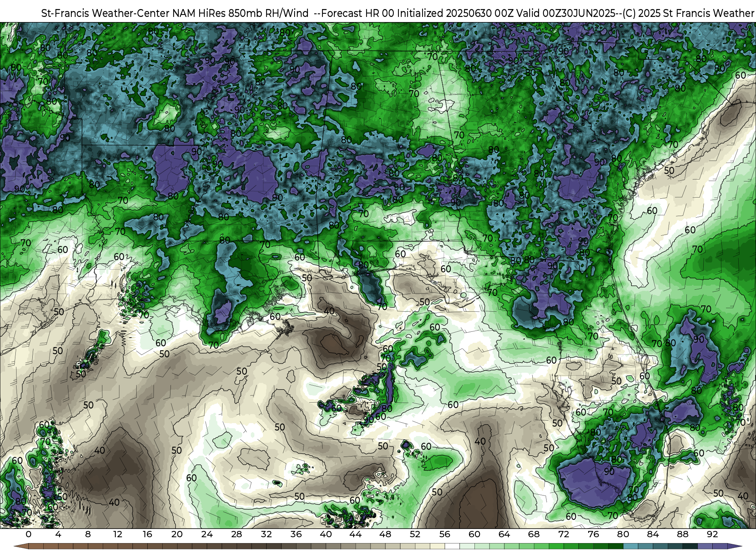Click the colorbar tick label "8"

click(88, 534)
